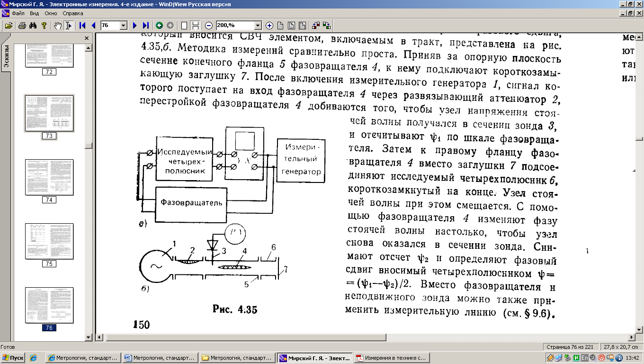Select page 72 thumbnail
This screenshot has height=364, width=644.
(x=49, y=55)
